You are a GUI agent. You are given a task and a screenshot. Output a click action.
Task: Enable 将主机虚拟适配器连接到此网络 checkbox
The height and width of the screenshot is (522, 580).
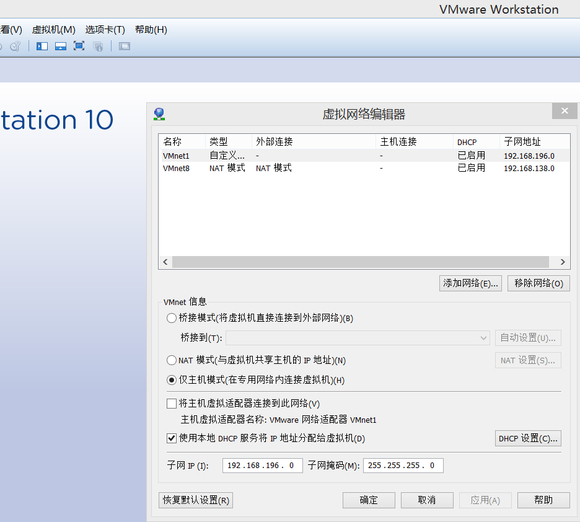pos(171,403)
